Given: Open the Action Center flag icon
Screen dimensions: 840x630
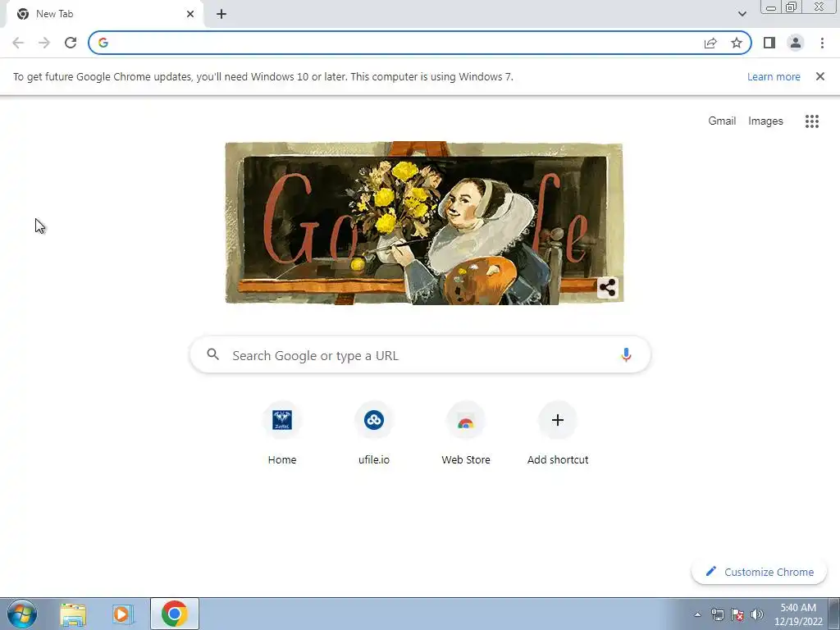Looking at the screenshot, I should coord(737,614).
